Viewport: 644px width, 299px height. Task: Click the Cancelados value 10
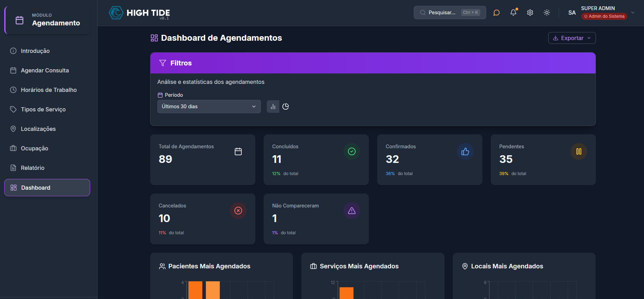point(164,218)
